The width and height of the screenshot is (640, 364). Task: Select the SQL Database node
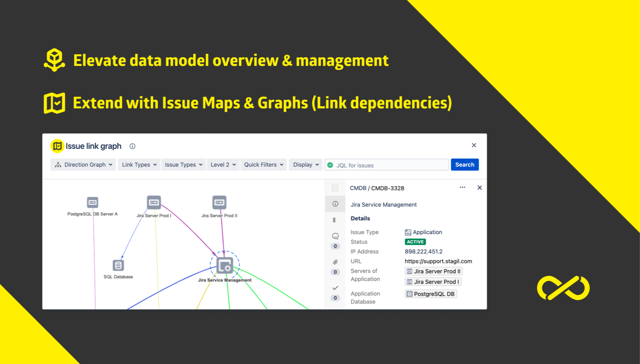pos(118,265)
